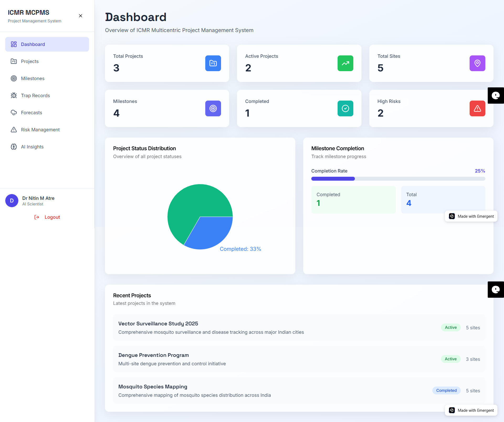Open the Forecasts section
The image size is (504, 422).
point(31,113)
